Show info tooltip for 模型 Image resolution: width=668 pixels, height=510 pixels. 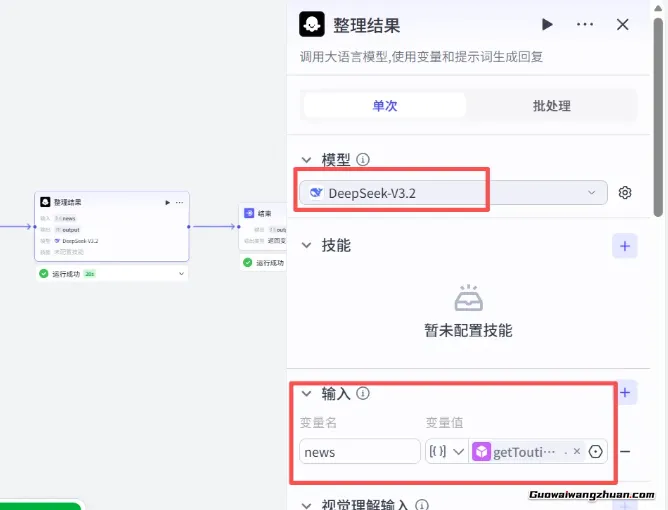pos(363,159)
